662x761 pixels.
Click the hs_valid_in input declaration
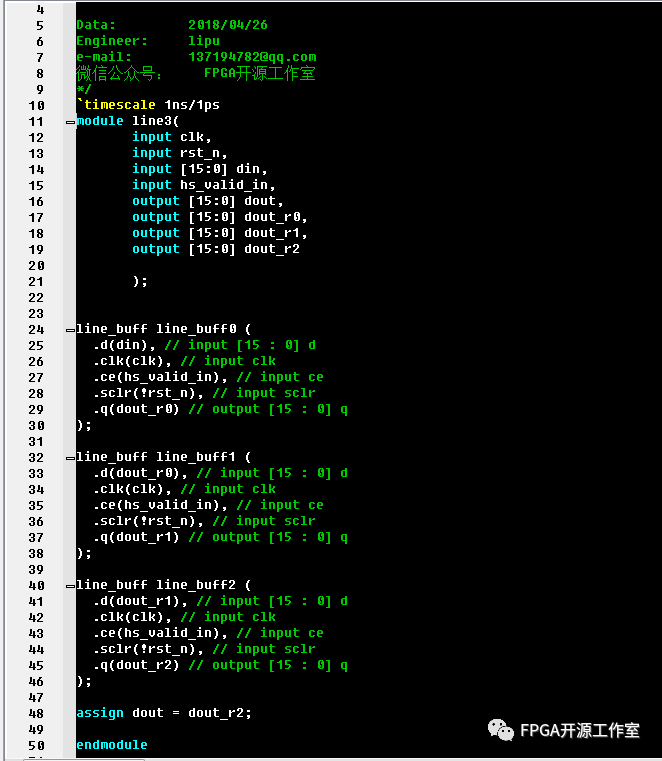(x=204, y=185)
